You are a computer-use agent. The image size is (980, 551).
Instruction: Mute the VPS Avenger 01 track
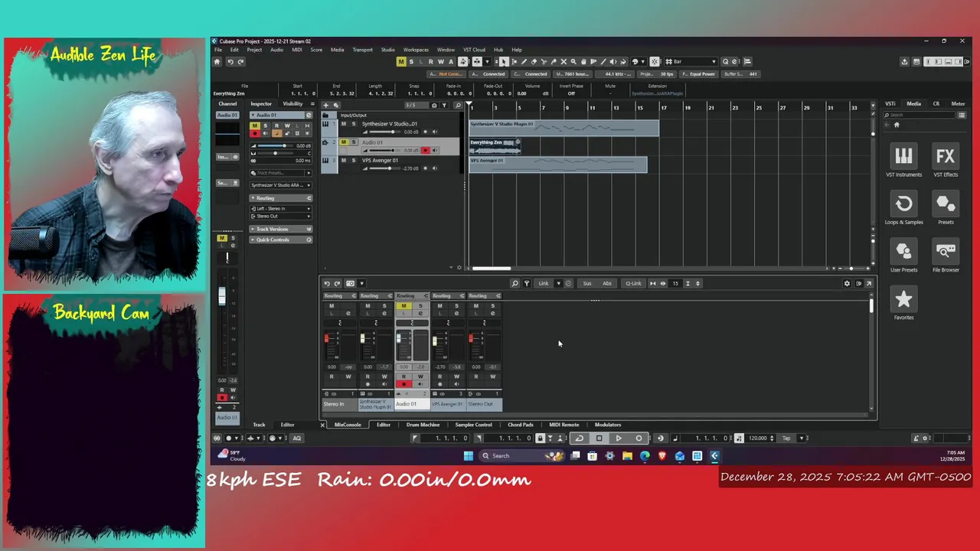pyautogui.click(x=344, y=161)
